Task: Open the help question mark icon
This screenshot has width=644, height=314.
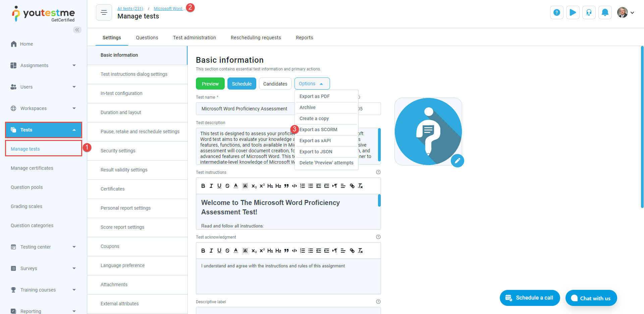Action: point(557,12)
